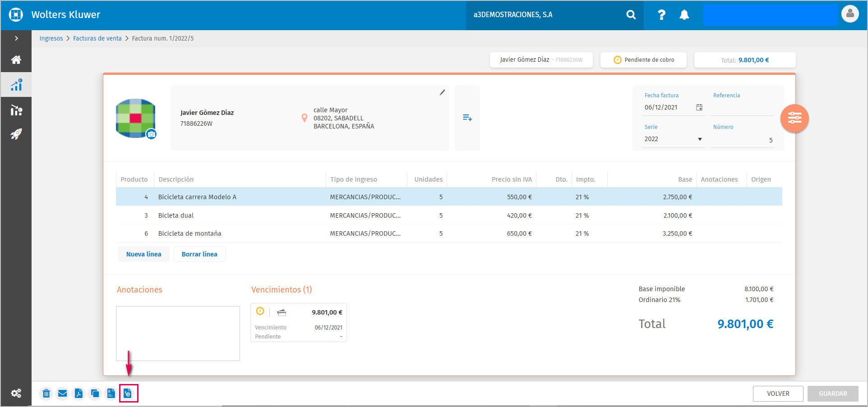Select the Bicicleta de montaña row

pyautogui.click(x=449, y=233)
